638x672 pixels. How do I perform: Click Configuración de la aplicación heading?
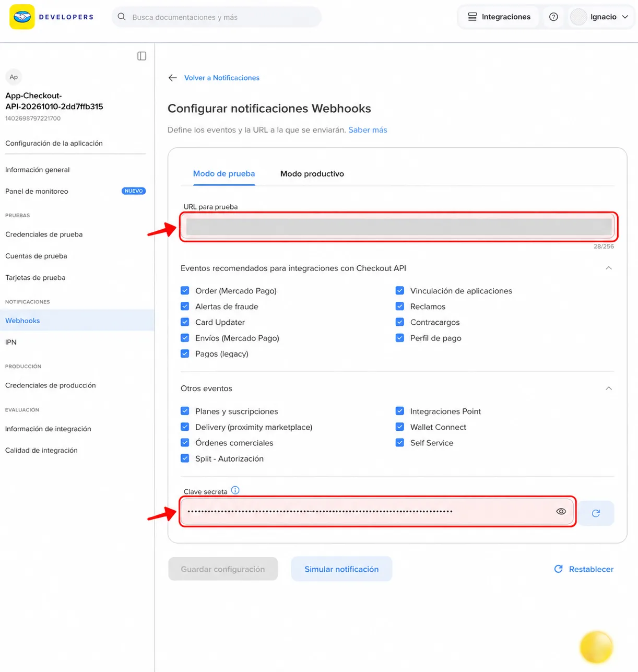tap(54, 143)
